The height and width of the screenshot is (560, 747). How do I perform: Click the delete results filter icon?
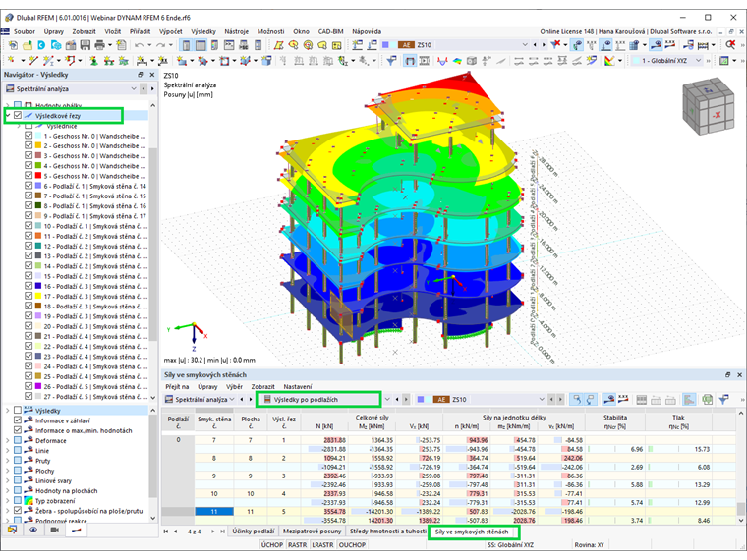[x=555, y=45]
